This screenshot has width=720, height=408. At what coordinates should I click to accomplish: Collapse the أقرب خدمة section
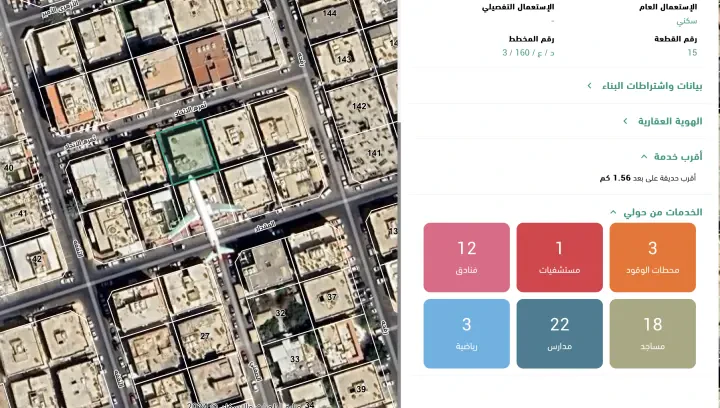(x=676, y=156)
